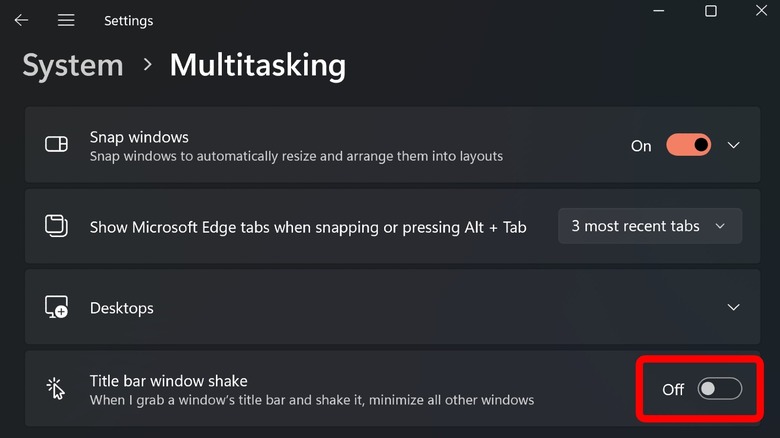
Task: Open the hamburger navigation menu
Action: (66, 20)
